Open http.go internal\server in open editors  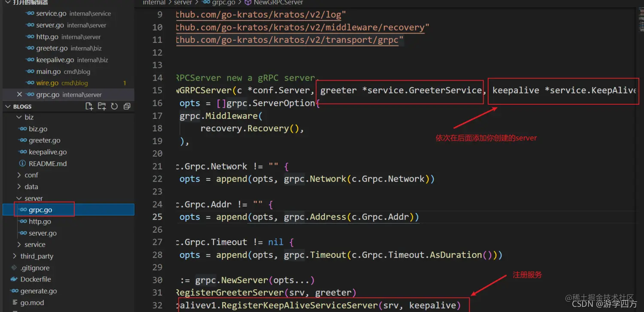69,36
